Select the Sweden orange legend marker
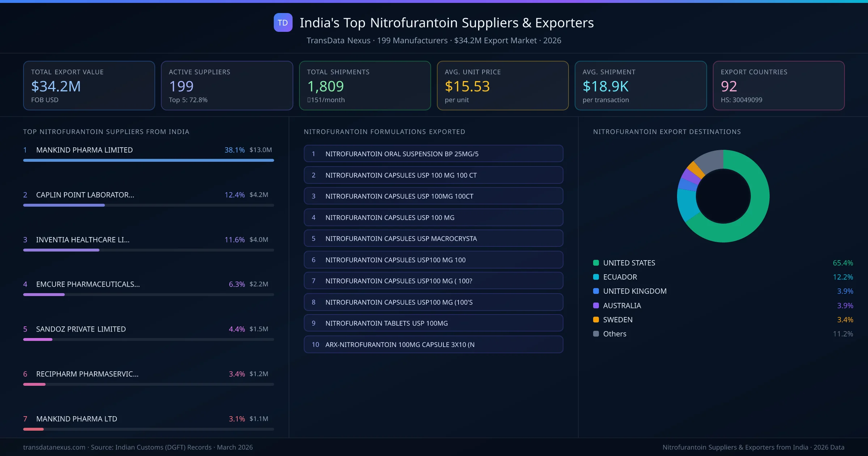Image resolution: width=868 pixels, height=456 pixels. (595, 320)
